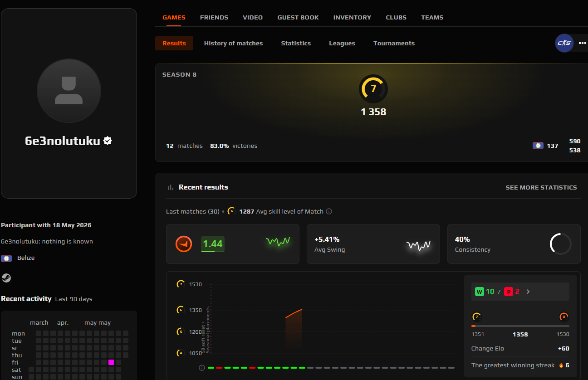Click the red P losses badge
Viewport: 588px width, 380px height.
pyautogui.click(x=508, y=292)
